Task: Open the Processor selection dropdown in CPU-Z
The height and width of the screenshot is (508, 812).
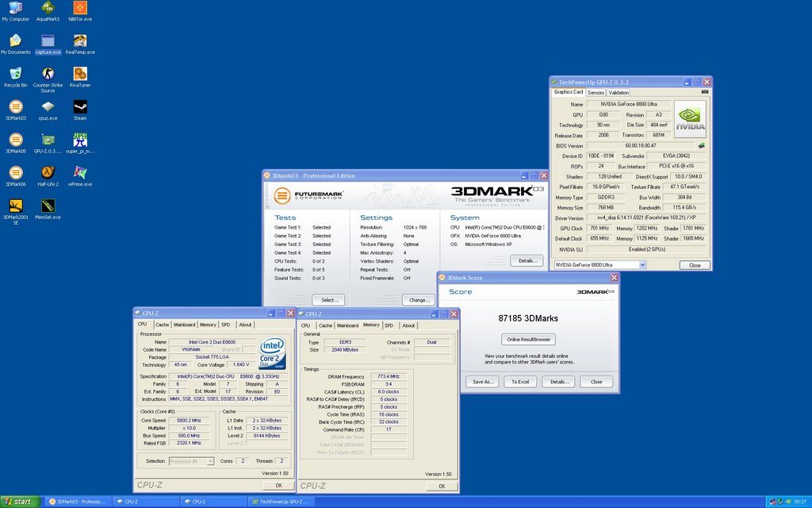Action: [x=210, y=461]
